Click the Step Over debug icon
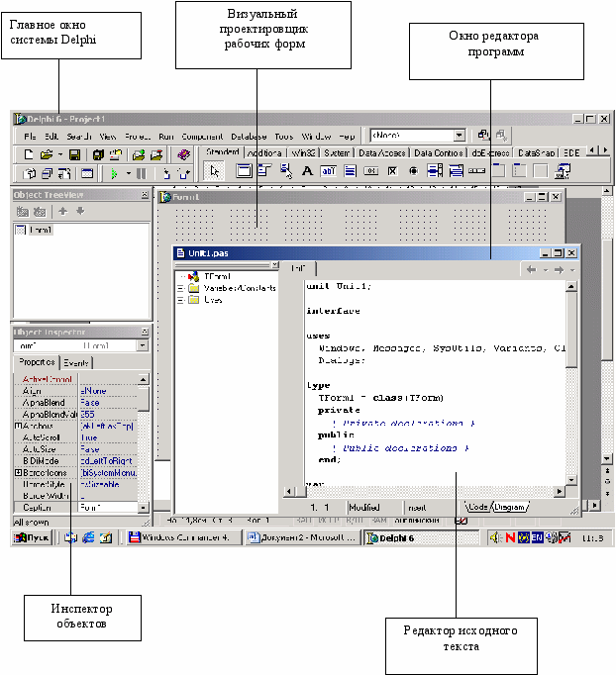Image resolution: width=616 pixels, height=675 pixels. [184, 173]
